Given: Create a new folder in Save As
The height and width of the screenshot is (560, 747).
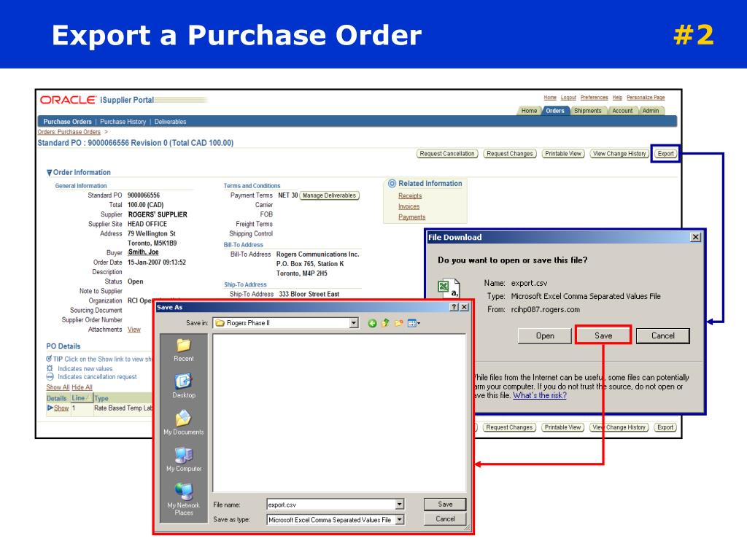Looking at the screenshot, I should click(x=398, y=323).
